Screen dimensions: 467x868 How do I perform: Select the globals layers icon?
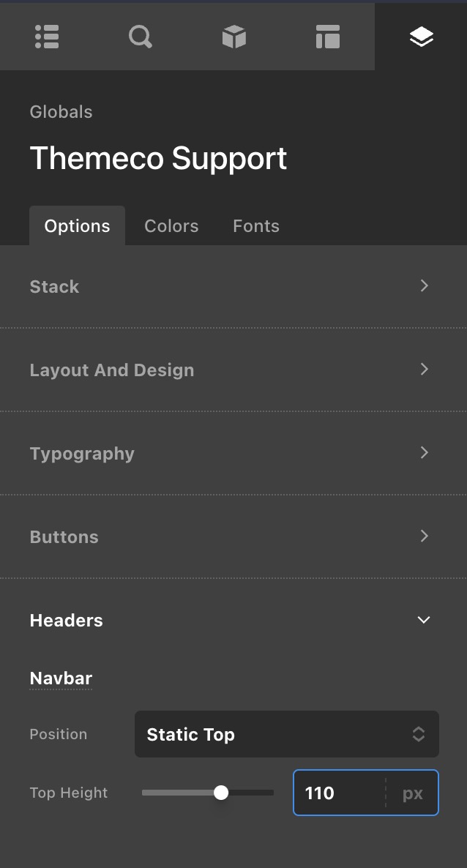pos(421,37)
